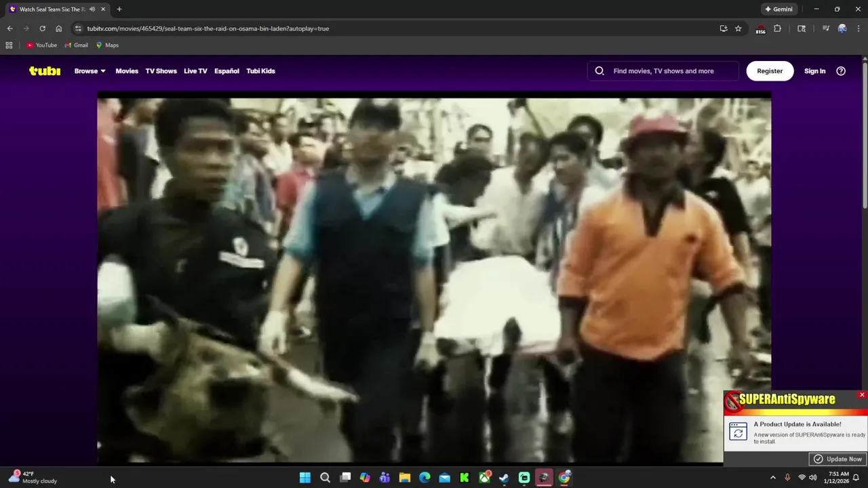Image resolution: width=868 pixels, height=488 pixels.
Task: Switch to Chrome on the taskbar
Action: point(564,478)
